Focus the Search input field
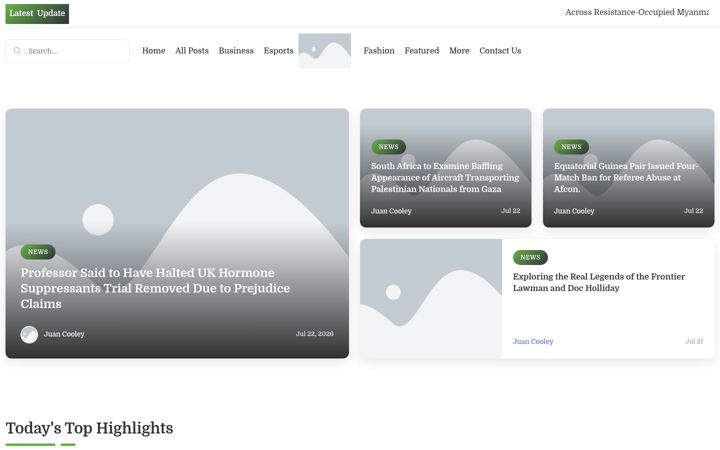The image size is (720, 450). pyautogui.click(x=68, y=51)
